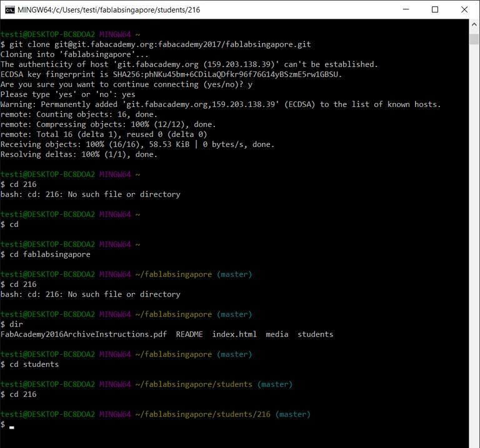This screenshot has height=448, width=480.
Task: Minimize the MINGW64 terminal window
Action: (406, 9)
